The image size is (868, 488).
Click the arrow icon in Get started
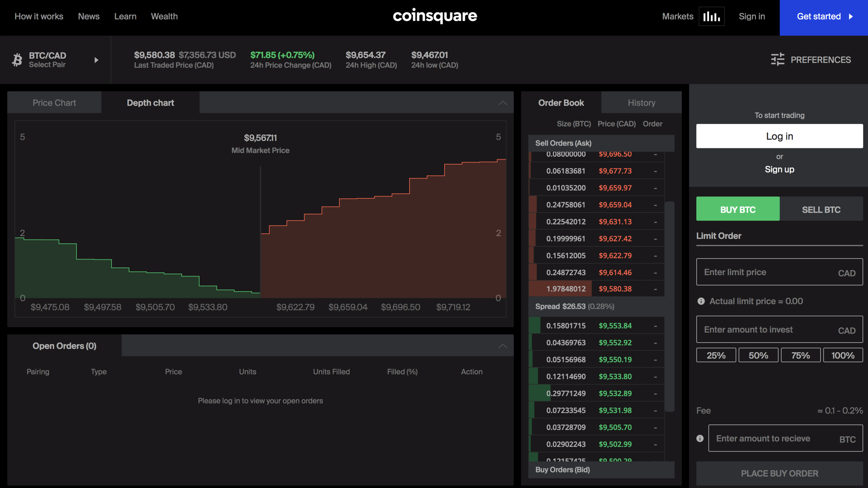851,17
